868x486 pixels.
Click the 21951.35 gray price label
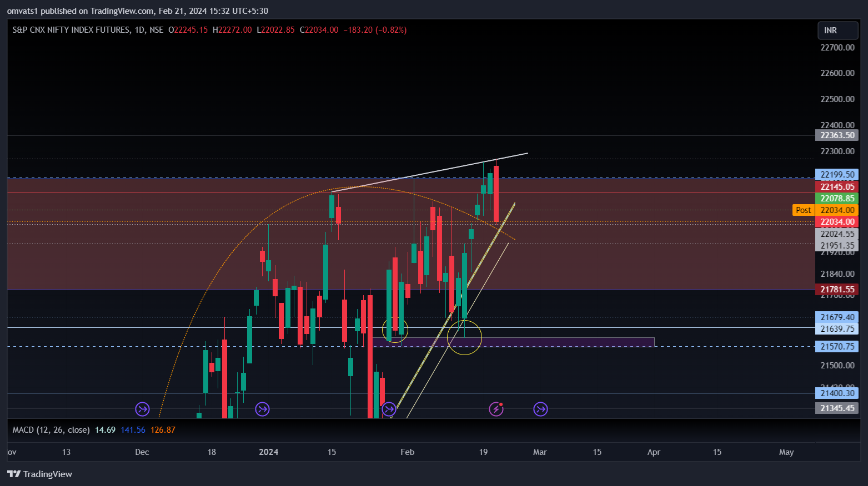click(837, 246)
